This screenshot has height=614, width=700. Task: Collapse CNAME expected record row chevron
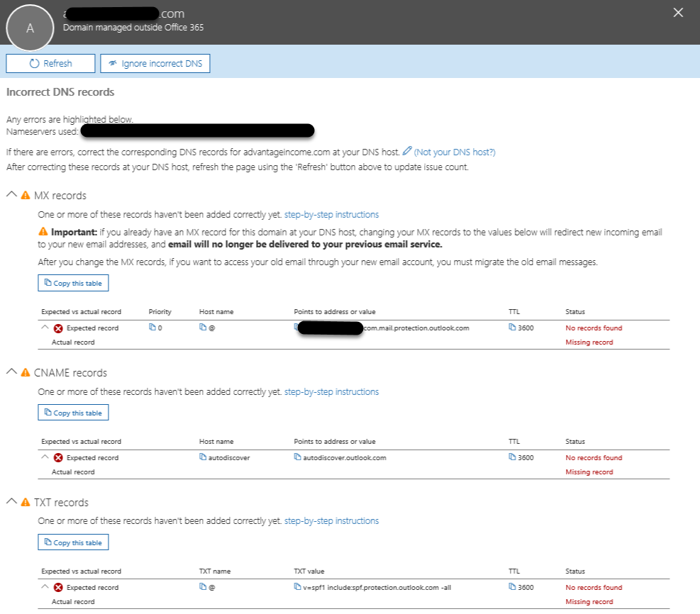pyautogui.click(x=45, y=457)
